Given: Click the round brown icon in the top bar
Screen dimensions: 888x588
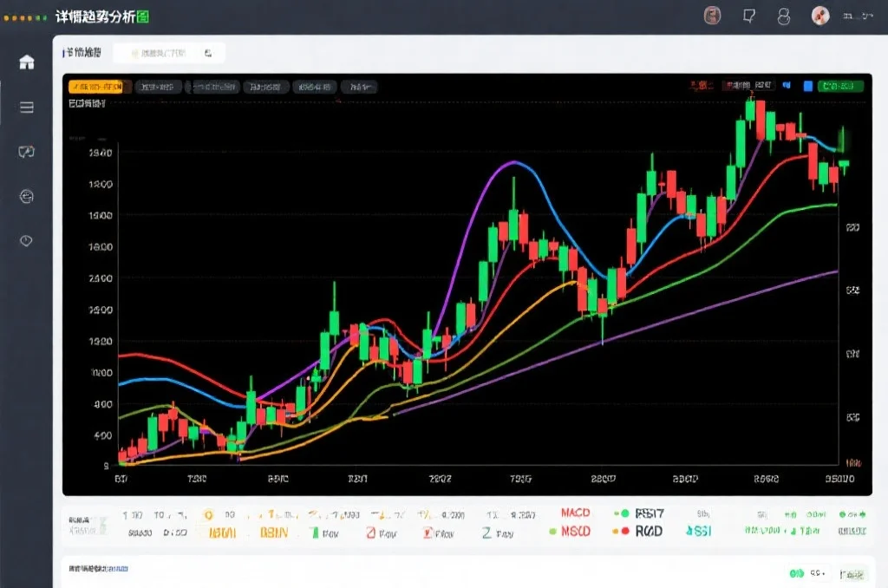Looking at the screenshot, I should 712,16.
